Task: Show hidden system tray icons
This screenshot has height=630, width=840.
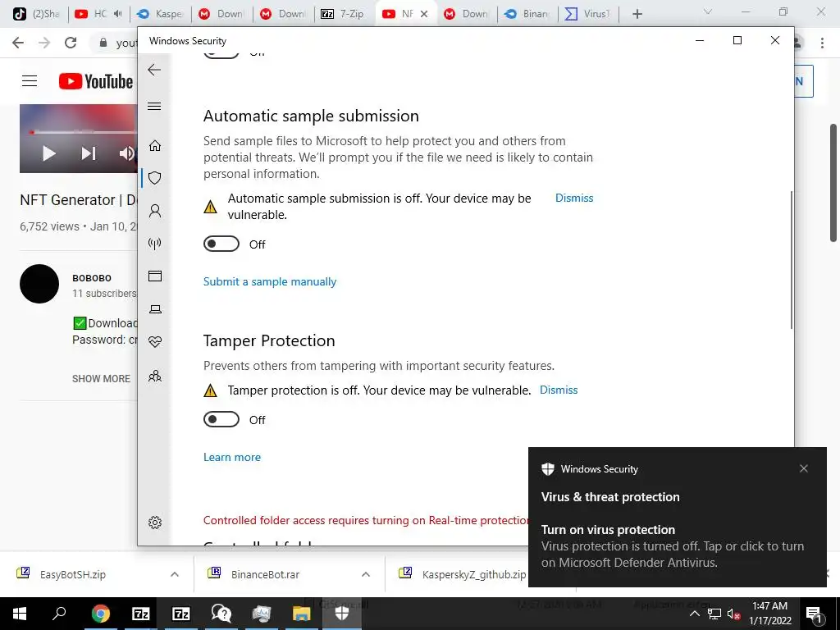Action: [x=694, y=614]
